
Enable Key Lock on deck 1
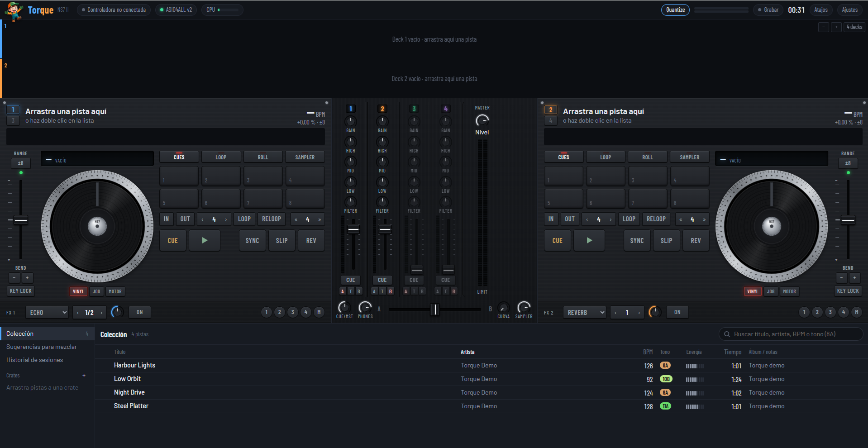tap(21, 291)
